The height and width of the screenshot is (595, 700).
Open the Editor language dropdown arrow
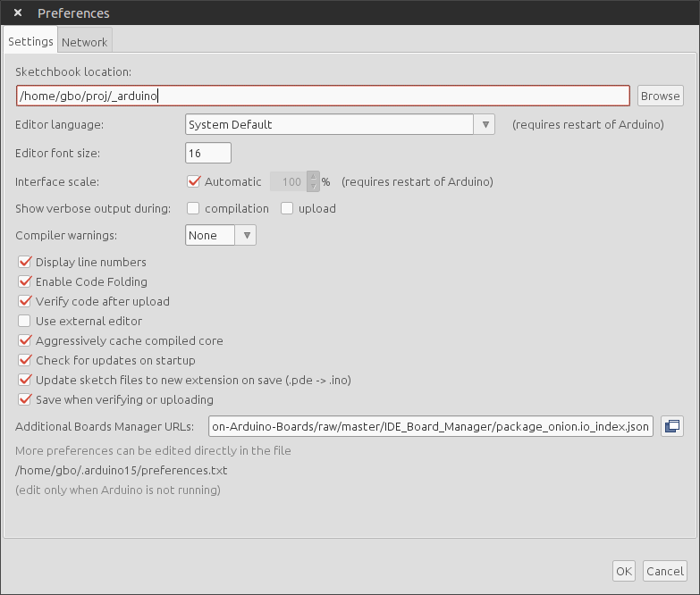point(485,124)
